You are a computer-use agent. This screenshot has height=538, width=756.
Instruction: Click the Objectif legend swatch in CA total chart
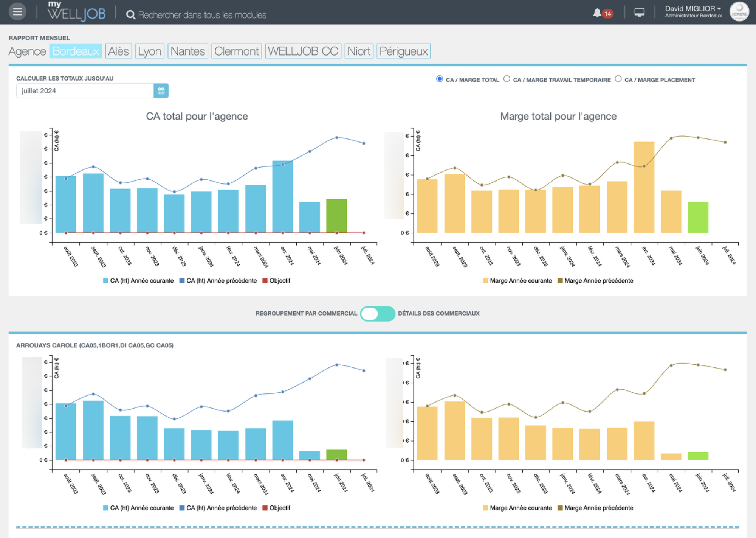[265, 281]
